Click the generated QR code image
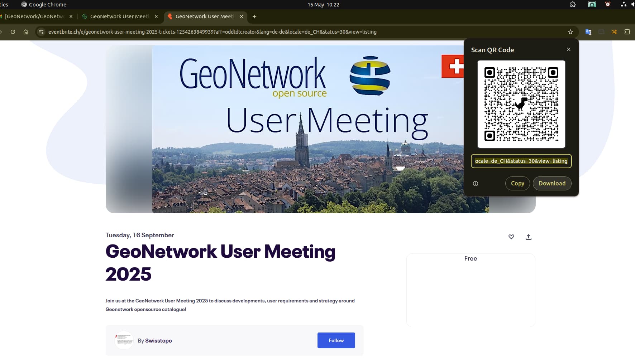 pyautogui.click(x=521, y=104)
